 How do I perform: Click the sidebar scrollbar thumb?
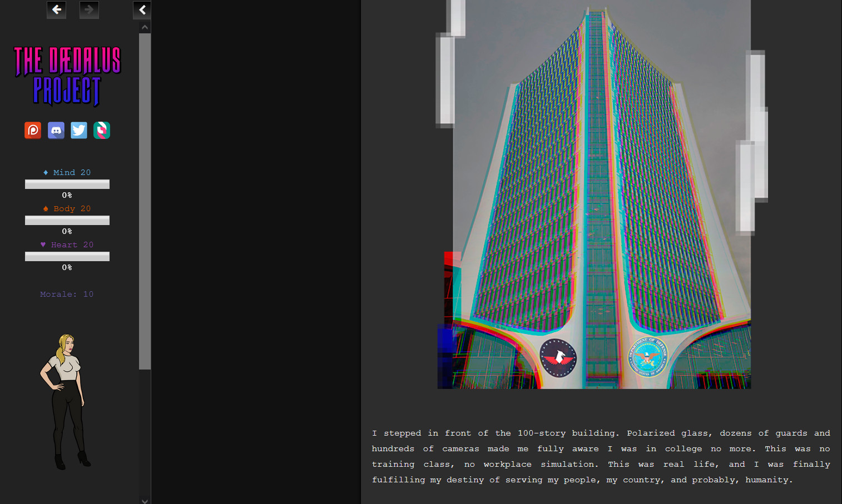click(x=145, y=200)
